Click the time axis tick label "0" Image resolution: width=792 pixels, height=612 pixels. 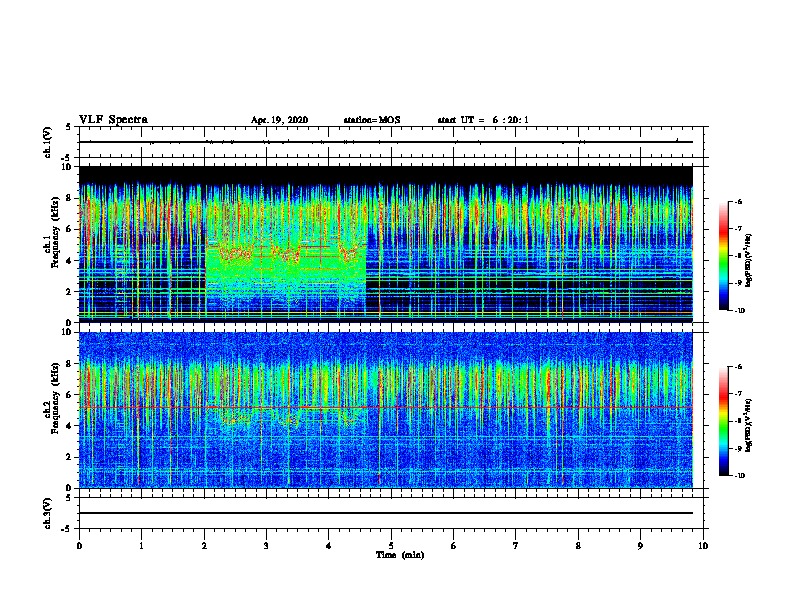click(x=79, y=546)
